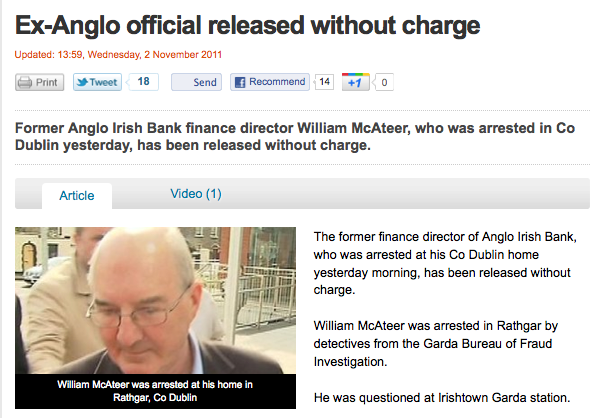The width and height of the screenshot is (590, 418).
Task: Click the Google +1 icon
Action: click(355, 82)
